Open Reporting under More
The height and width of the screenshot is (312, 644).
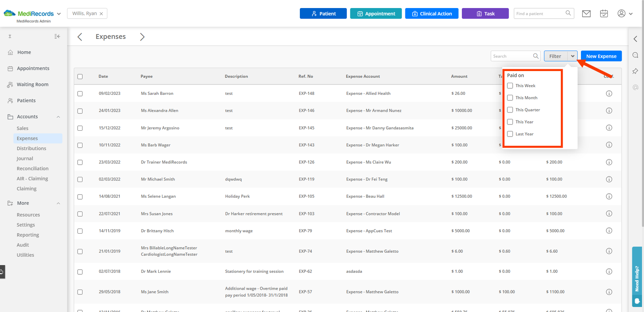(28, 235)
